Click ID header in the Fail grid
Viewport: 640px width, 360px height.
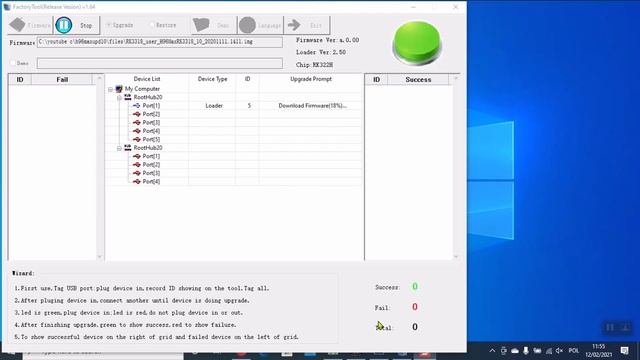pos(20,80)
